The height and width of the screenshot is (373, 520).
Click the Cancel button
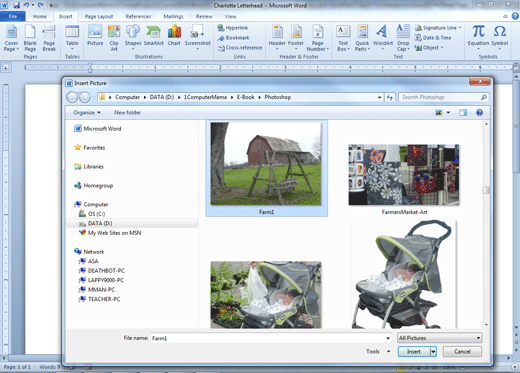(462, 352)
